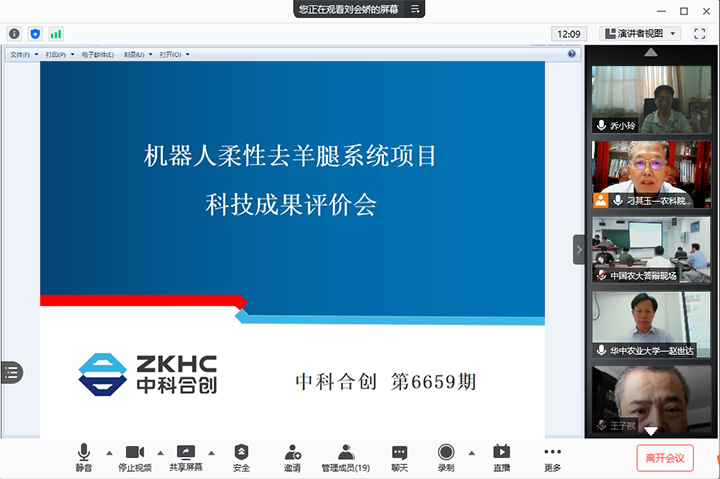
Task: Click 电子邮件(E) in shared viewer
Action: coord(98,55)
